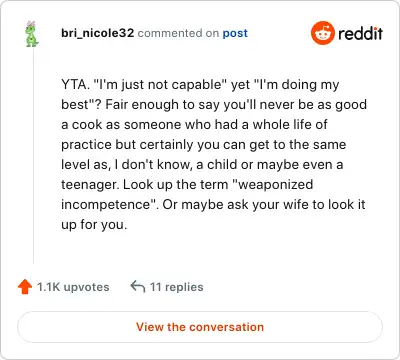Screen dimensions: 400x360
Task: Click the closing words "up for you."
Action: coord(94,225)
